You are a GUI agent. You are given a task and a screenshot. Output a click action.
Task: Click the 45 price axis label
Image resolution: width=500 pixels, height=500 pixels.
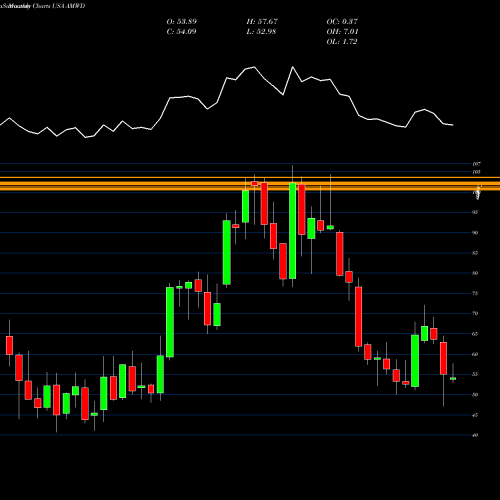(x=475, y=415)
